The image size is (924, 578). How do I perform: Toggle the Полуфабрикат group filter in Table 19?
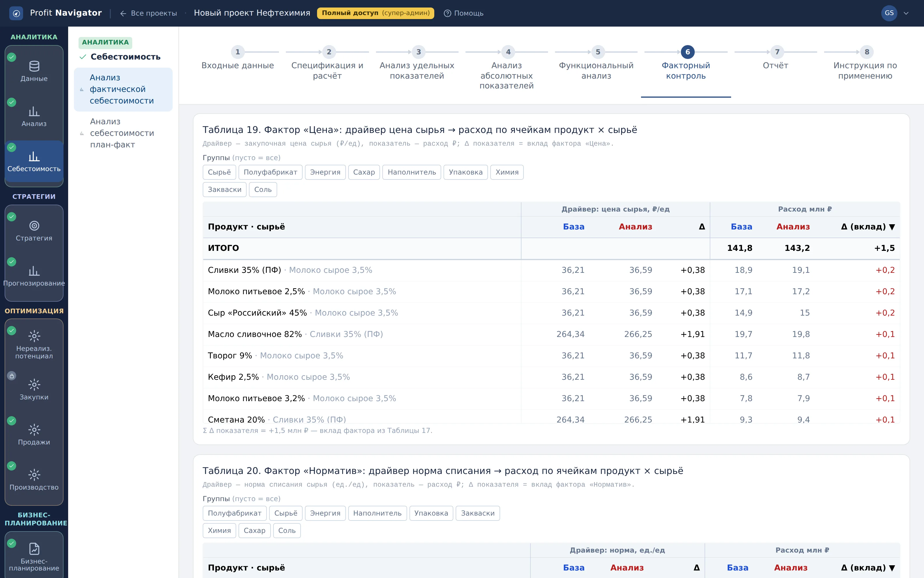[270, 173]
